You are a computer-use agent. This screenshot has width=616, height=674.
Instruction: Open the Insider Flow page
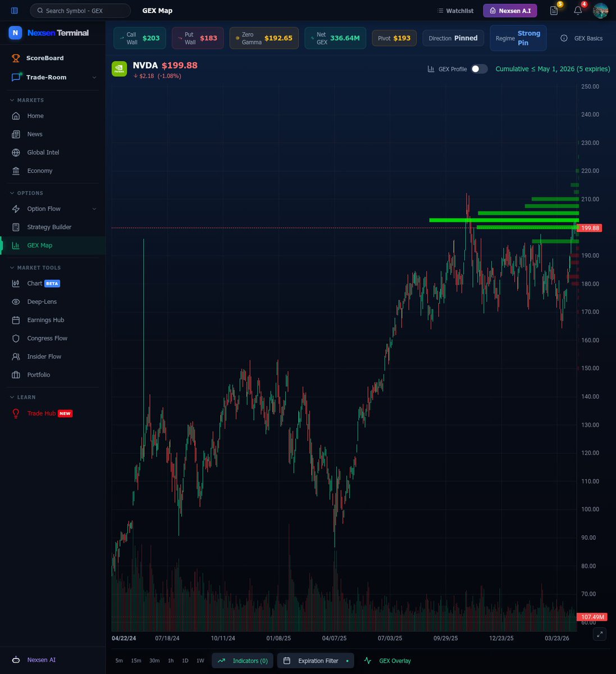click(44, 357)
